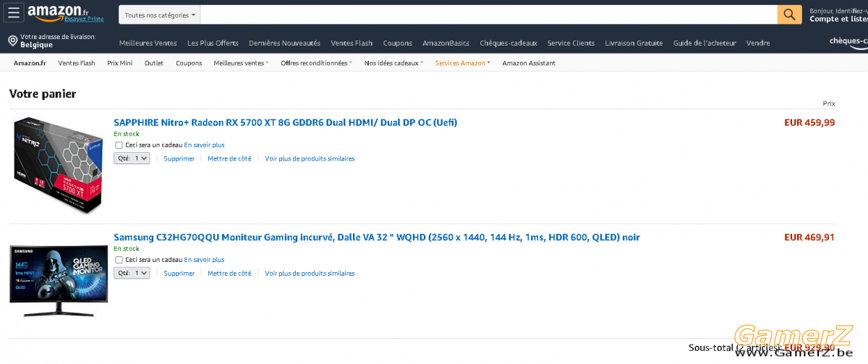This screenshot has height=364, width=868.
Task: Go to Service Clients
Action: coord(571,43)
